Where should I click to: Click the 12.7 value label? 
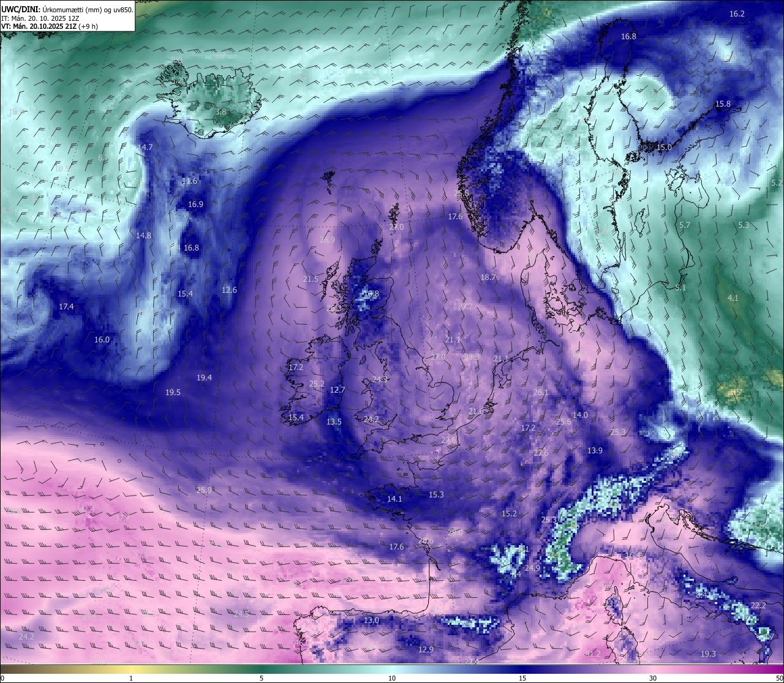[x=337, y=390]
